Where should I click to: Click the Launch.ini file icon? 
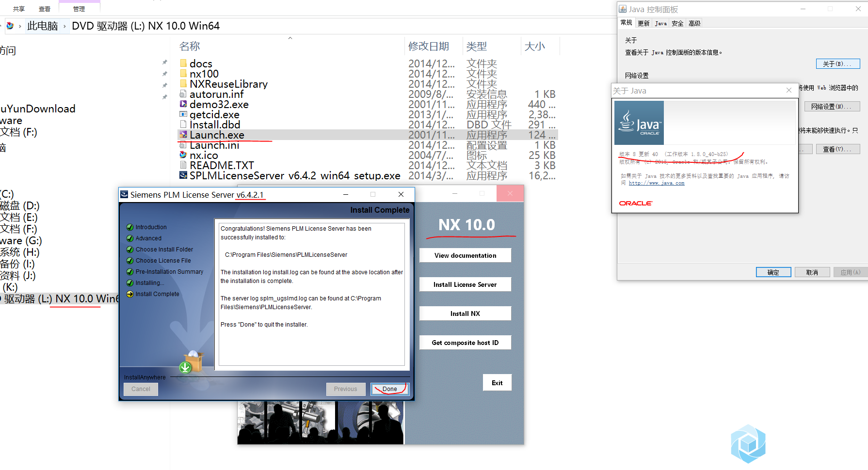tap(183, 144)
